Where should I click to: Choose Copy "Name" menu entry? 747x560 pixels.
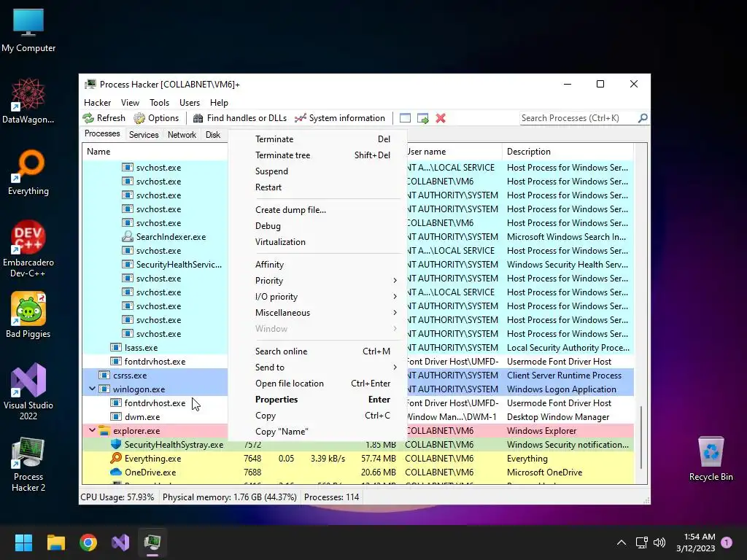click(318, 432)
